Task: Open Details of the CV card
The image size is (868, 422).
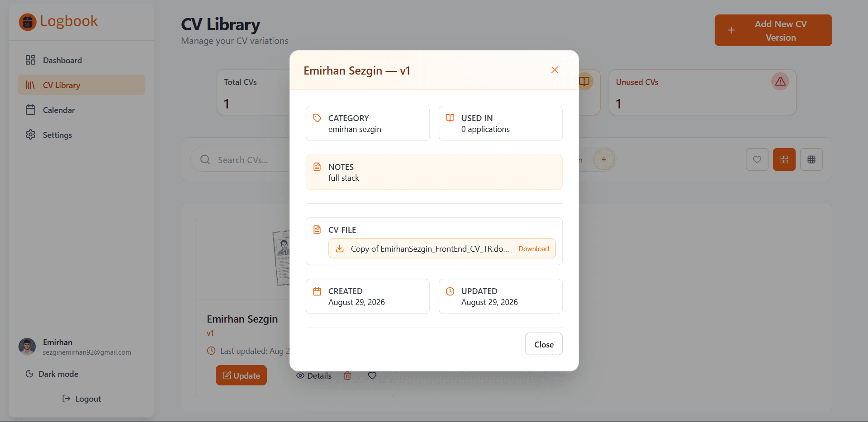Action: click(314, 376)
